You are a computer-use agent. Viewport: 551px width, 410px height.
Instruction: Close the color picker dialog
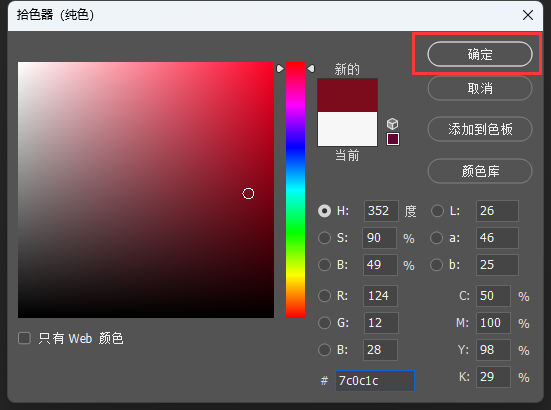pos(528,15)
